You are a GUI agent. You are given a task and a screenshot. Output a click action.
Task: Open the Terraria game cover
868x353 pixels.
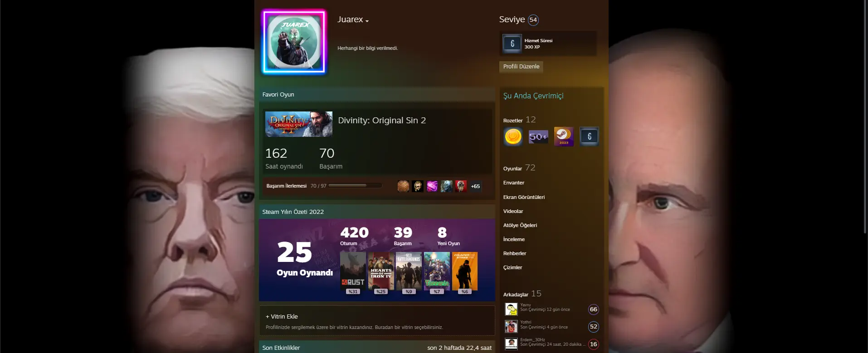tap(437, 271)
